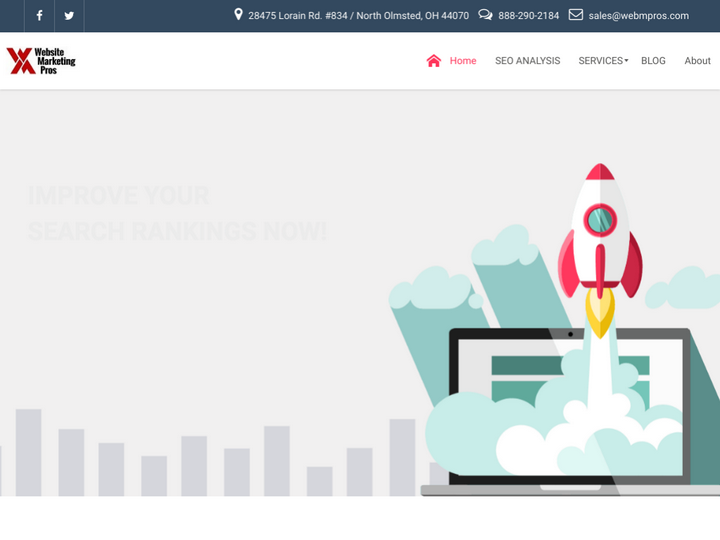Select the Home navigation link text

(463, 61)
